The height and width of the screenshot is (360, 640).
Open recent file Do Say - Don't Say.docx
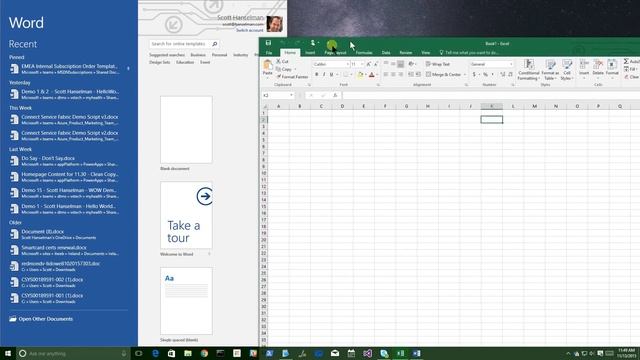pyautogui.click(x=64, y=161)
